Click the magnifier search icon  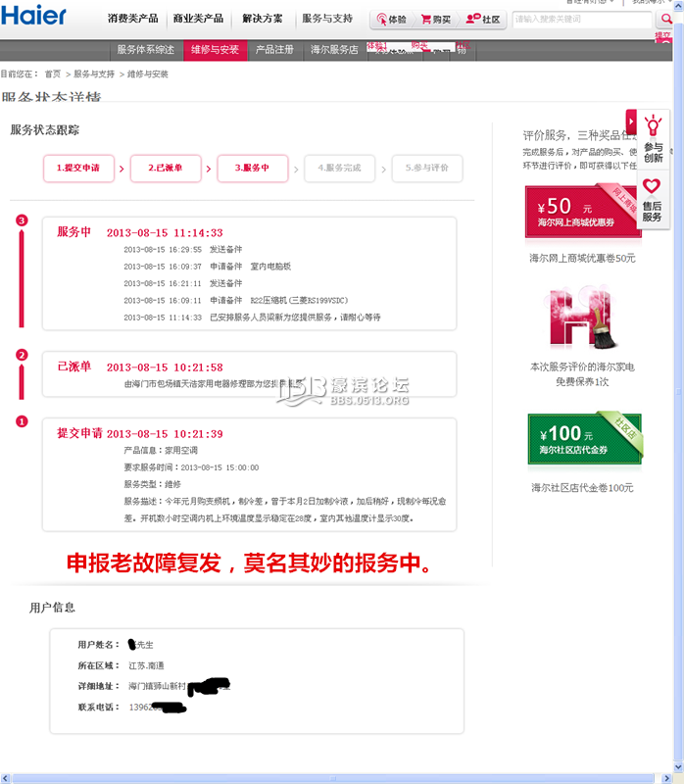click(x=665, y=20)
